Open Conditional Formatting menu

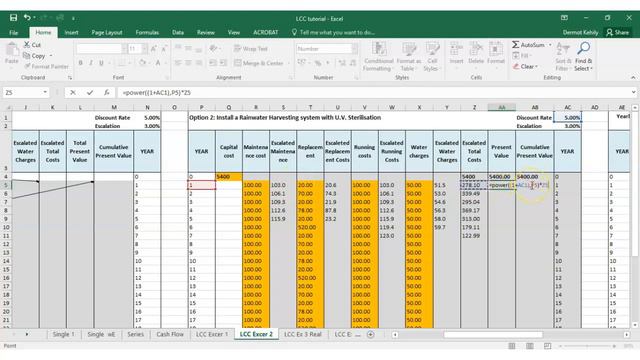pos(379,57)
